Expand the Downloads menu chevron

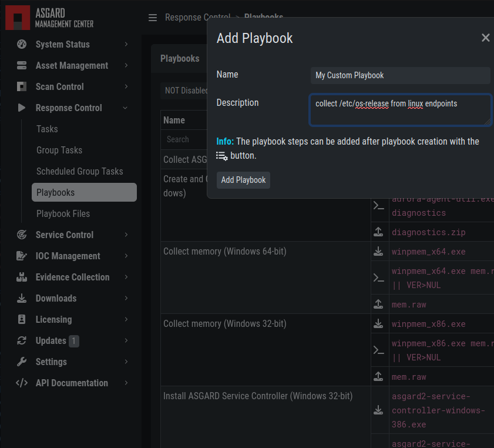point(126,298)
